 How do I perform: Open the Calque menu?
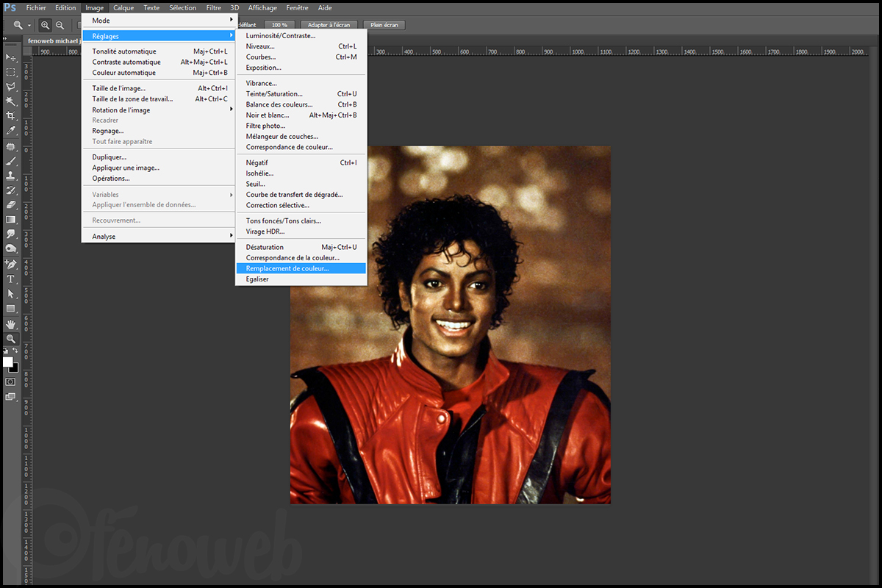[x=123, y=8]
